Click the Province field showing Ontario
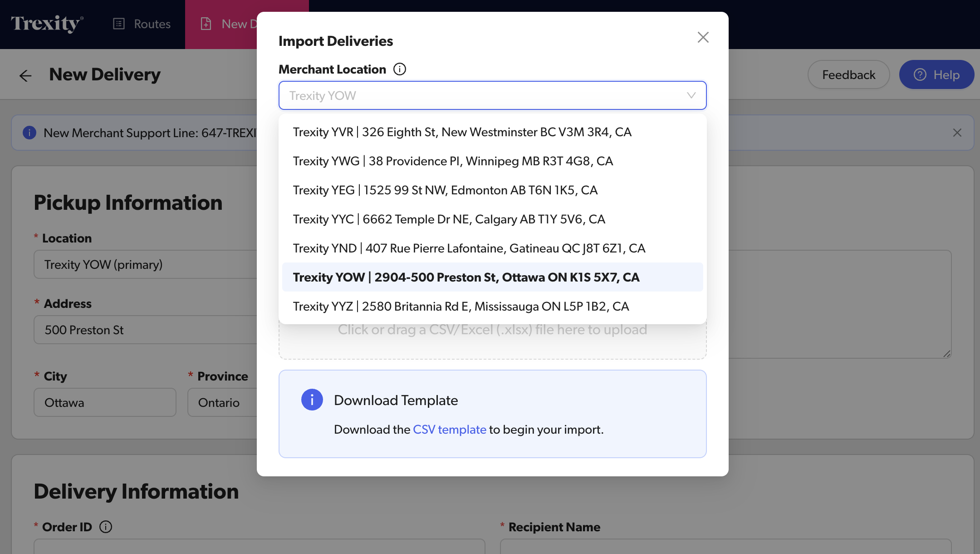Screen dimensions: 980x554 222,402
